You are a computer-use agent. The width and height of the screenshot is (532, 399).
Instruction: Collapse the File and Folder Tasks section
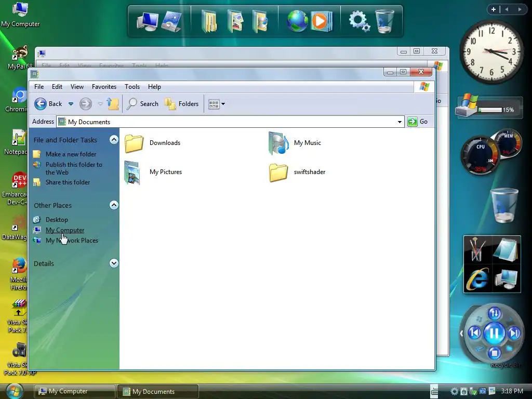114,140
